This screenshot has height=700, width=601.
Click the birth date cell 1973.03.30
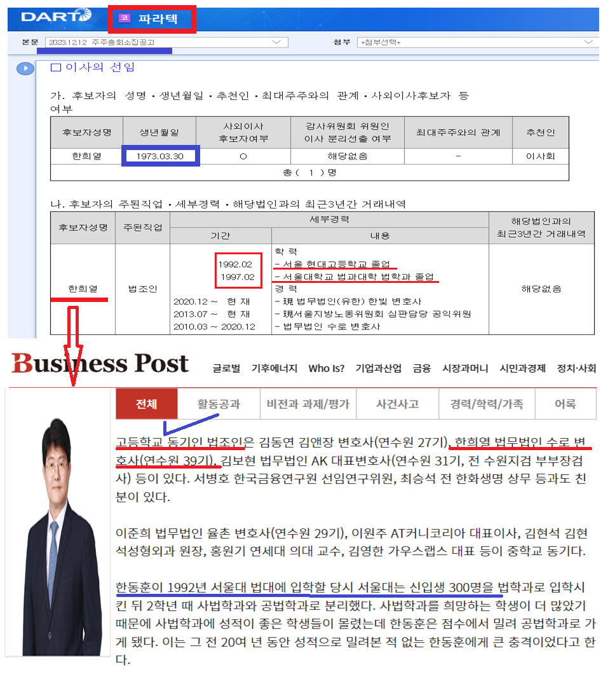(159, 156)
